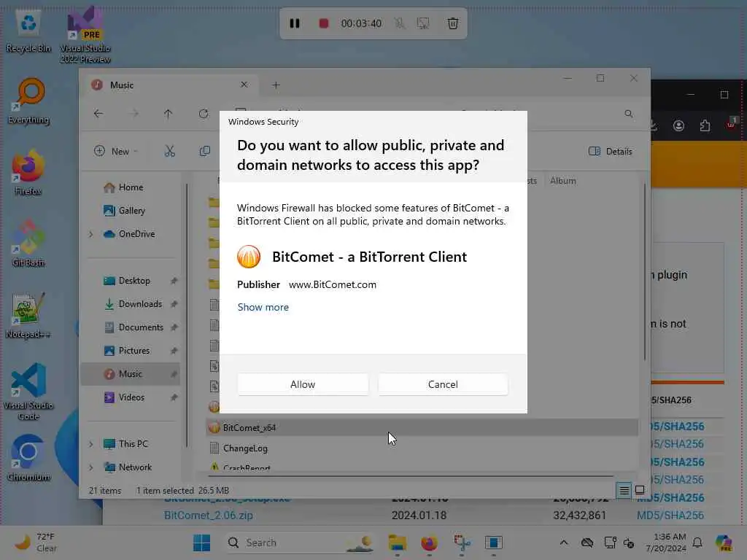
Task: Refresh the Music folder
Action: pyautogui.click(x=204, y=113)
